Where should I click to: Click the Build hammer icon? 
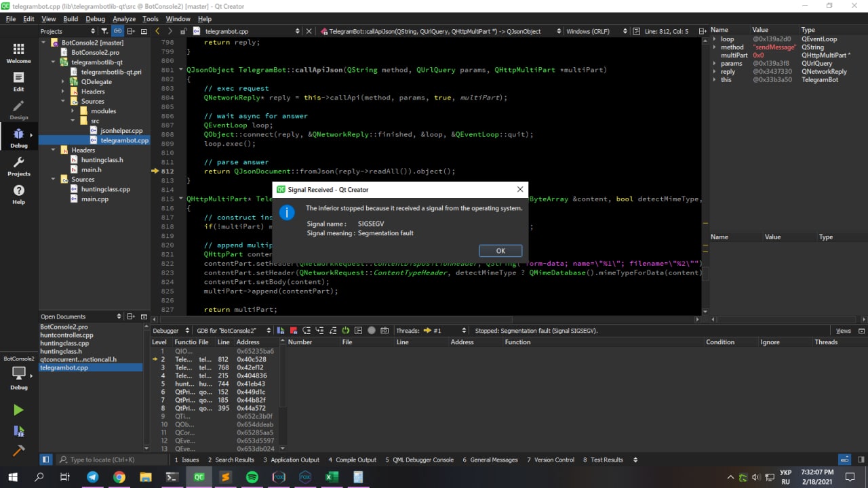coord(18,450)
